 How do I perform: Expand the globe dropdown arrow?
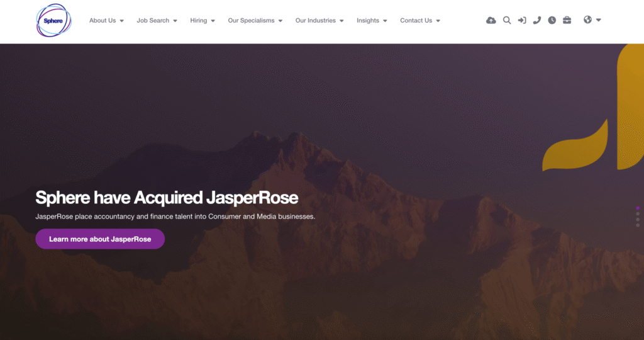coord(599,20)
